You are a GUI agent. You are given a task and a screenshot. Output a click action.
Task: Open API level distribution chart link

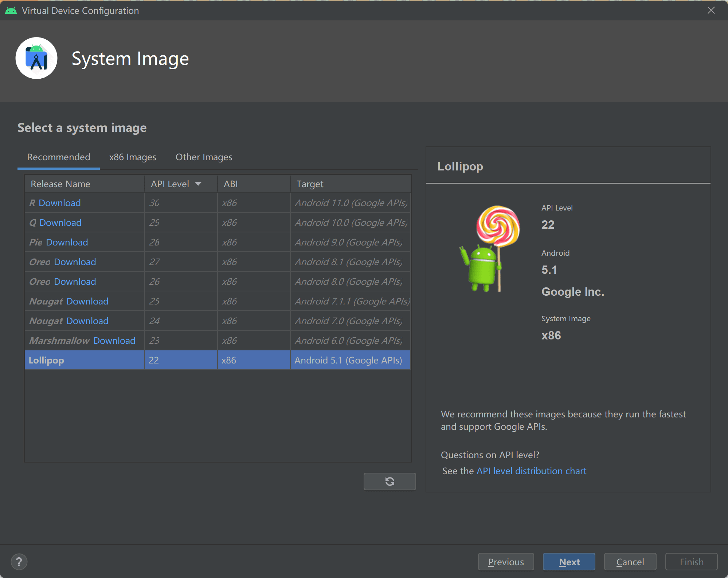click(x=531, y=471)
